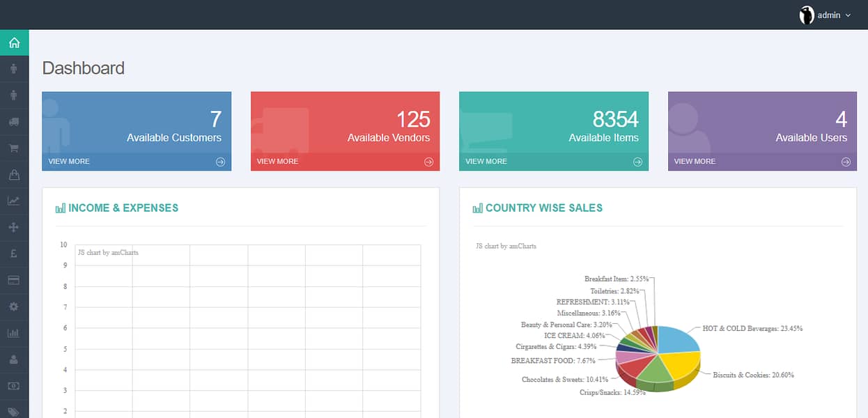Click the admin avatar image
The image size is (868, 418).
click(x=807, y=15)
